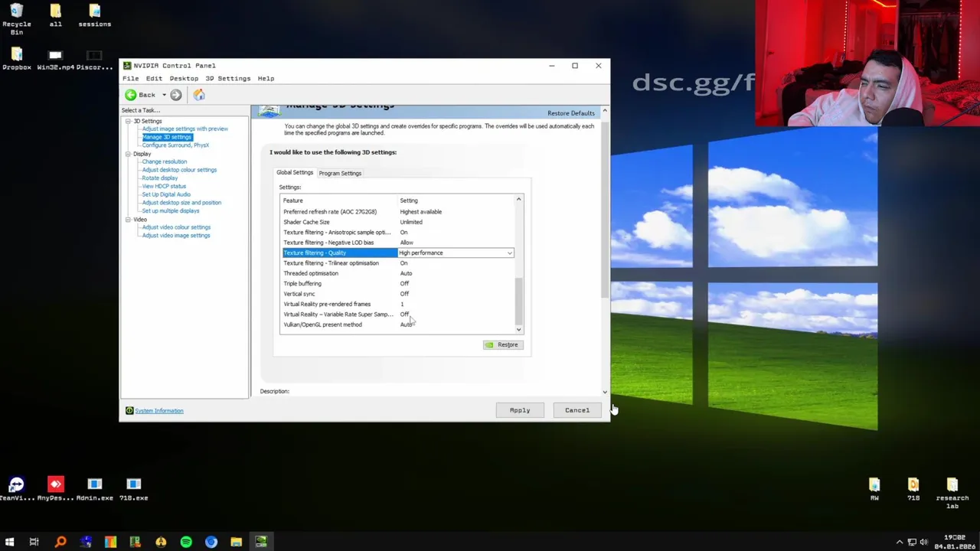
Task: Click the orange magnifier taskbar icon
Action: 60,542
